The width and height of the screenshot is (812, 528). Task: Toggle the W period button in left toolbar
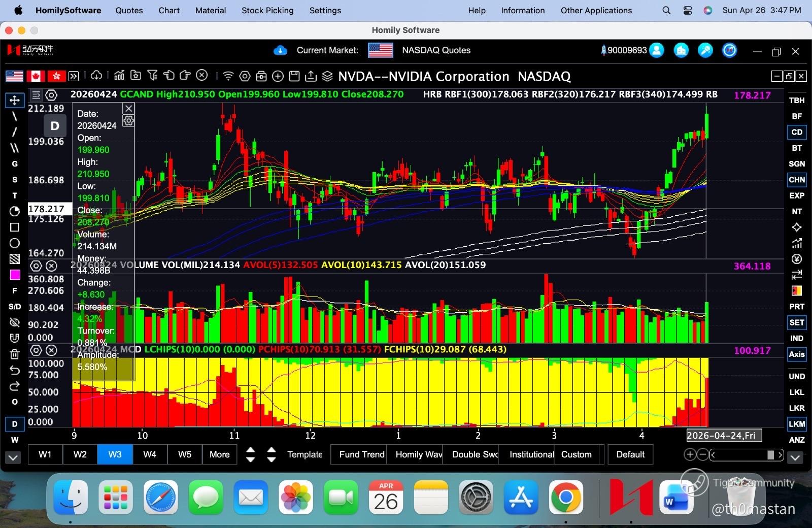pyautogui.click(x=15, y=440)
